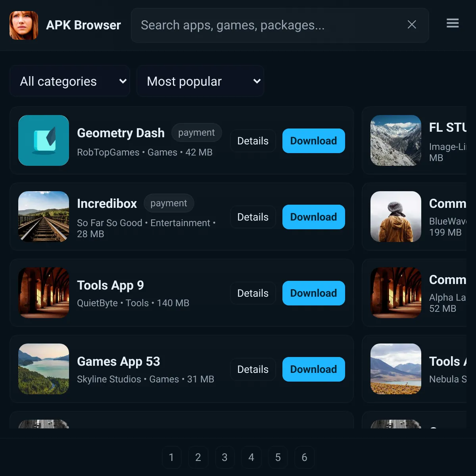
Task: Open Details for Games App 53
Action: coord(253,369)
